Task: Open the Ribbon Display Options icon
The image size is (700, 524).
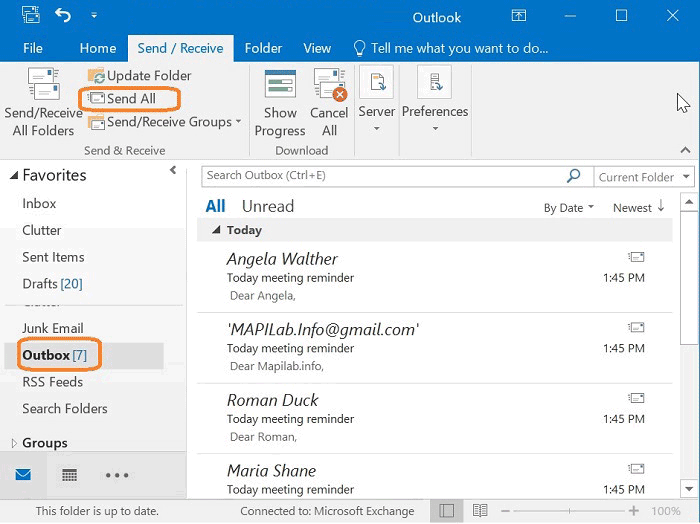Action: point(519,16)
